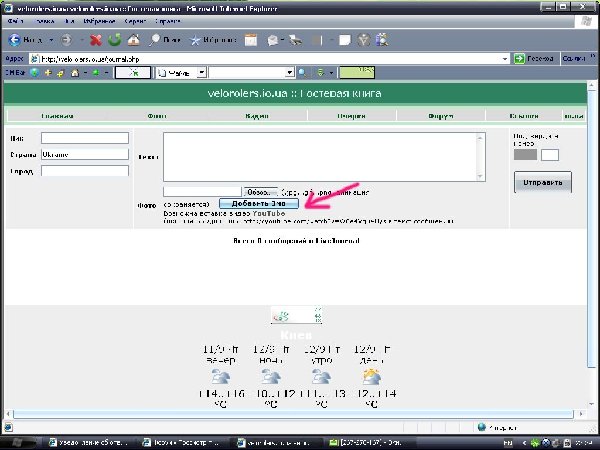Image resolution: width=600 pixels, height=450 pixels.
Task: Open the Видео navigation tab
Action: coord(257,115)
